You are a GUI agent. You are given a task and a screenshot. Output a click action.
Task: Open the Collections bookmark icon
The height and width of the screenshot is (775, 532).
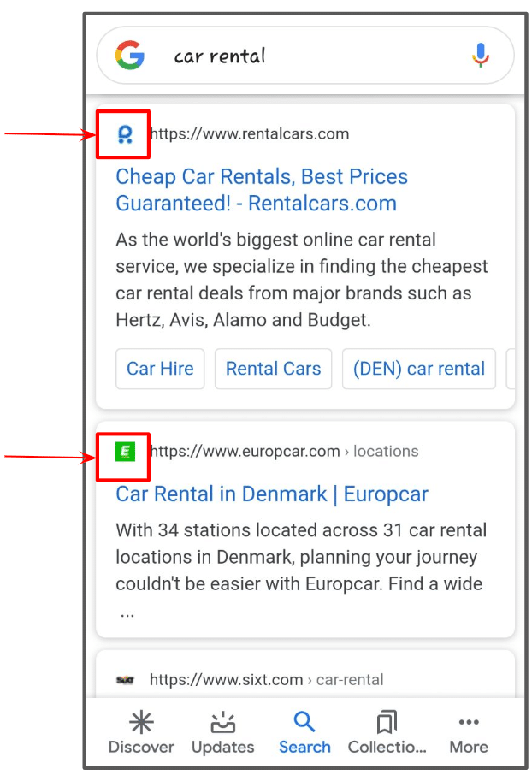pos(387,722)
